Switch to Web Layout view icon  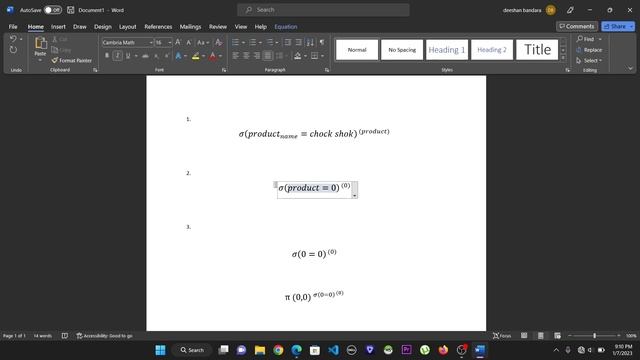pos(558,336)
